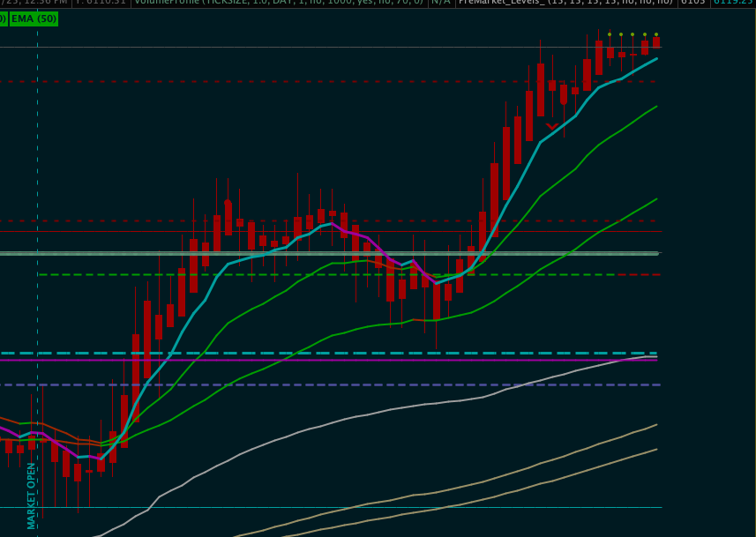The width and height of the screenshot is (756, 537).
Task: Select the topmost red dashed horizontal line
Action: pos(265,81)
